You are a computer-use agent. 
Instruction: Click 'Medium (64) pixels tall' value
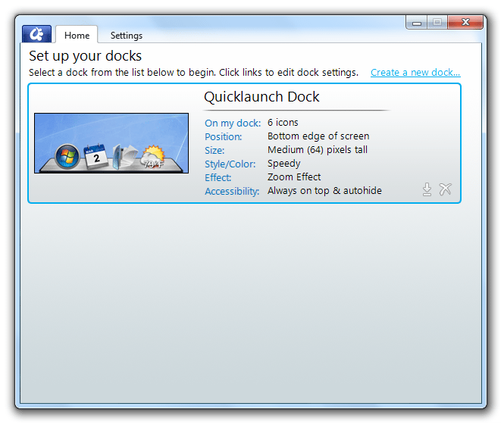(x=318, y=150)
